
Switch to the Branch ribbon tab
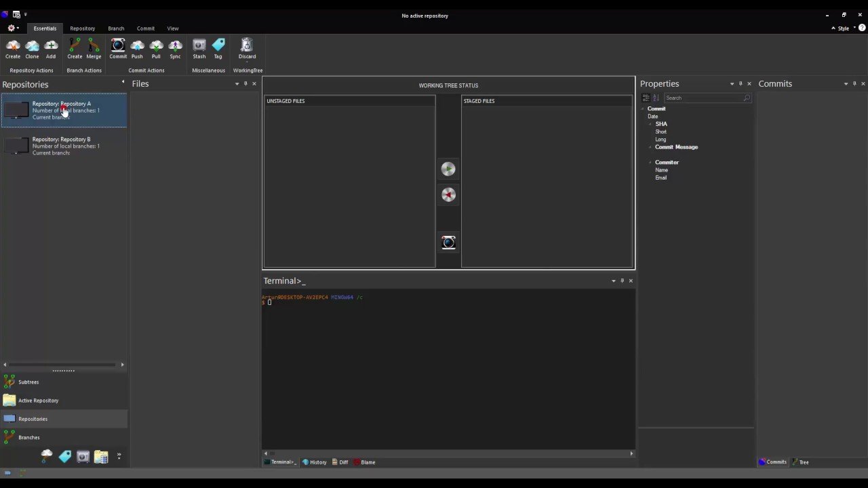[116, 28]
